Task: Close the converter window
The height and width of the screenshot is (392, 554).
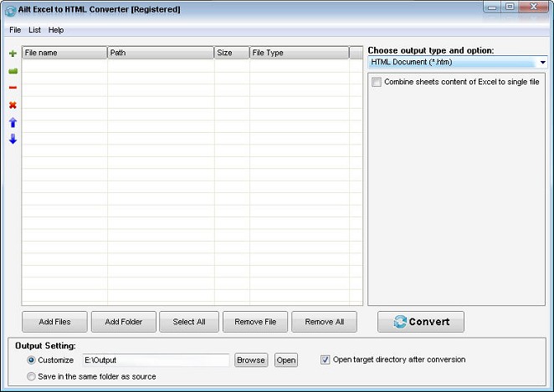Action: 534,7
